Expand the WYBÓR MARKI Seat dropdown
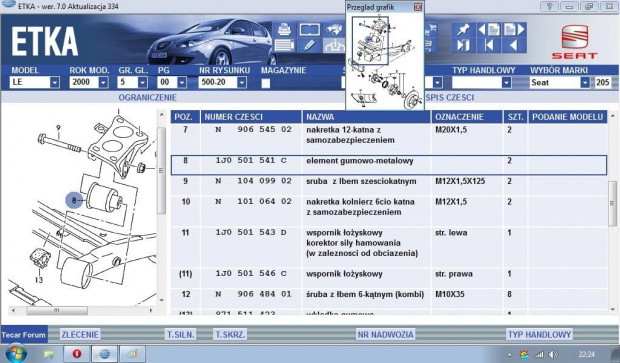The width and height of the screenshot is (620, 363). (x=560, y=82)
